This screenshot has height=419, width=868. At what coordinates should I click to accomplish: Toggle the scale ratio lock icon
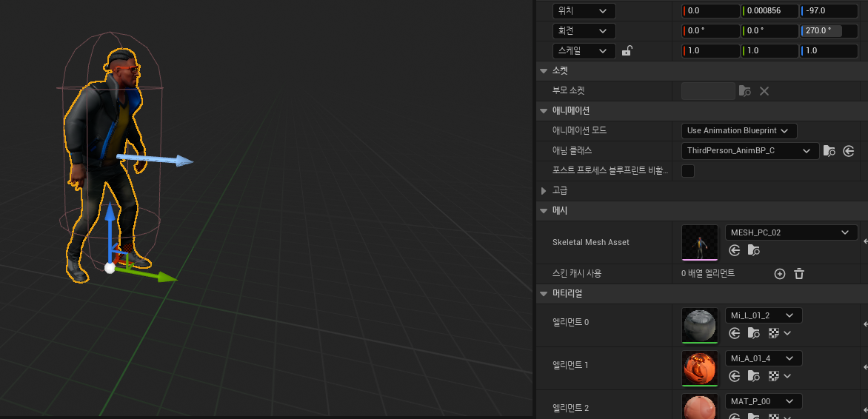click(x=627, y=51)
